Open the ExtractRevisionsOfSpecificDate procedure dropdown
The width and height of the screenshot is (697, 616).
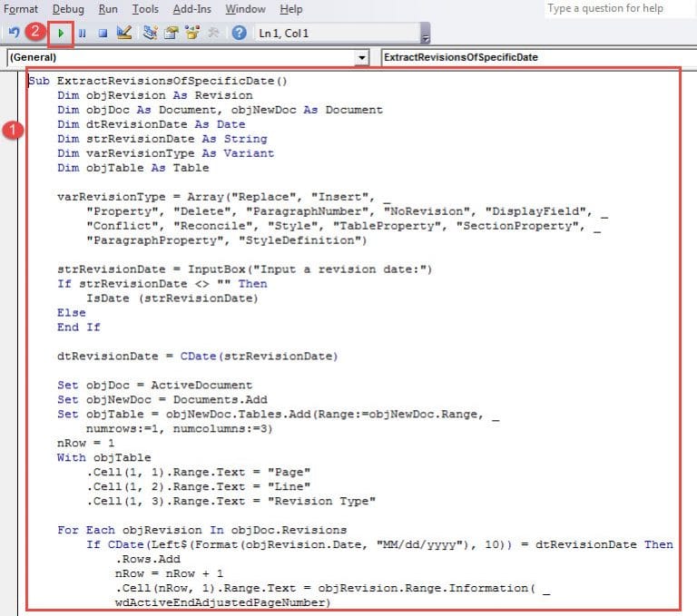coord(535,57)
